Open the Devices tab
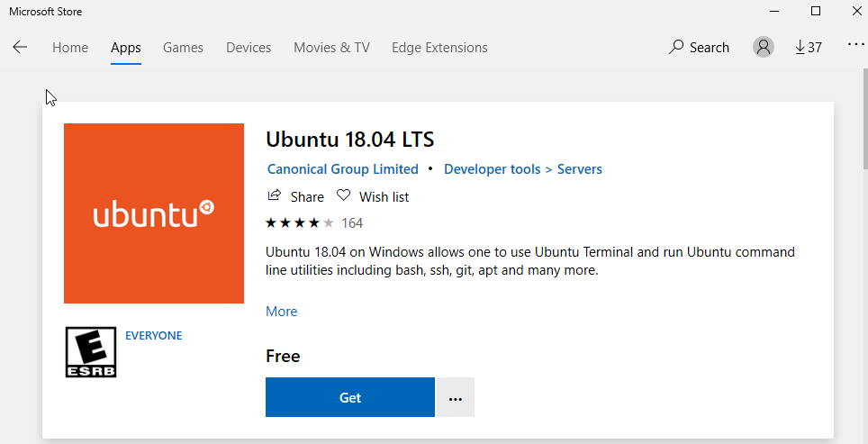868x444 pixels. click(249, 48)
